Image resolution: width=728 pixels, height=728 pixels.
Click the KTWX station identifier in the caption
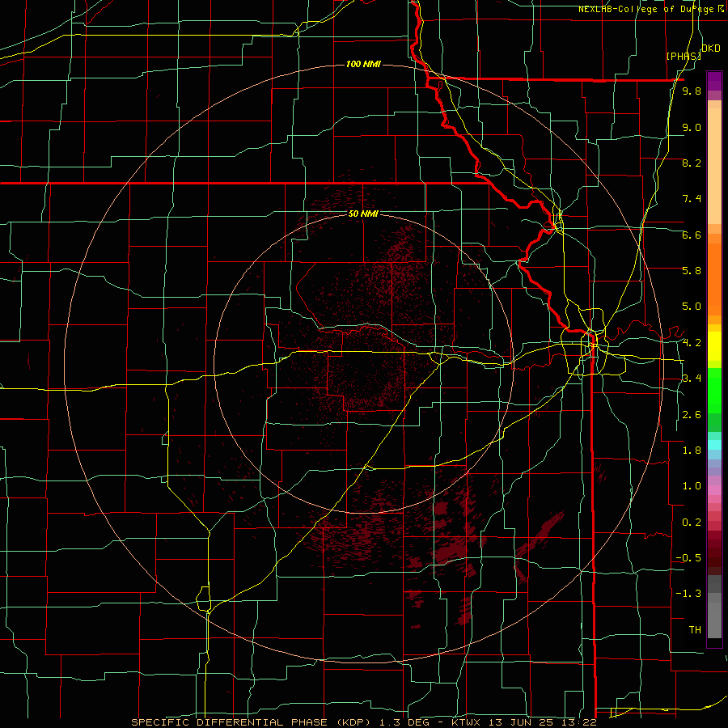[x=466, y=722]
